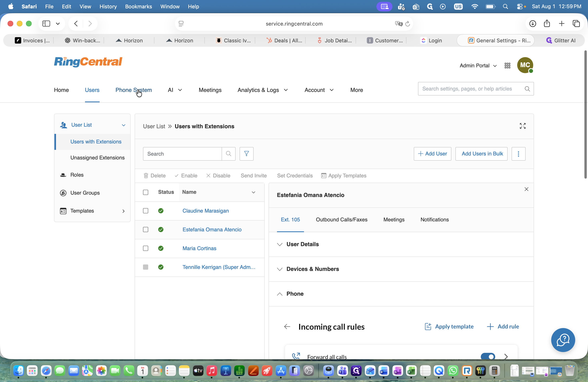Open Safari sidebar options chevron
588x382 pixels.
58,23
